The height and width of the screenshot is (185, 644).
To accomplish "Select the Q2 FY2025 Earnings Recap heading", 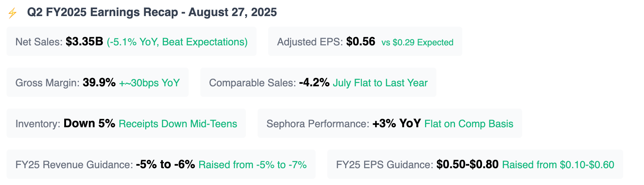I will click(x=152, y=12).
